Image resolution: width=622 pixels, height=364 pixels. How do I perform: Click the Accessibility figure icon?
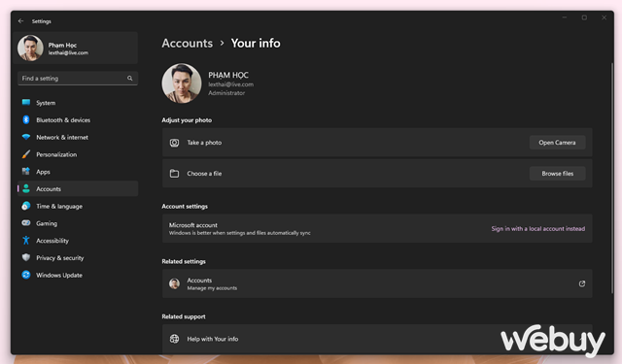26,241
